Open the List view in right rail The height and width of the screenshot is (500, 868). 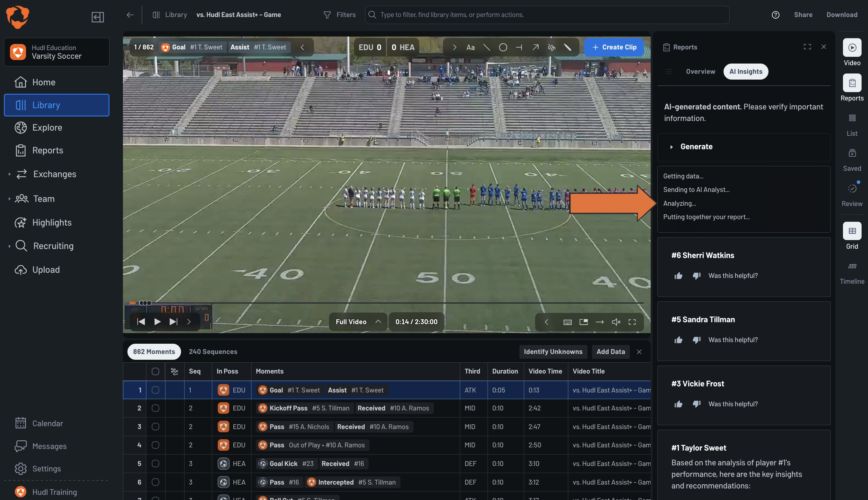(852, 125)
